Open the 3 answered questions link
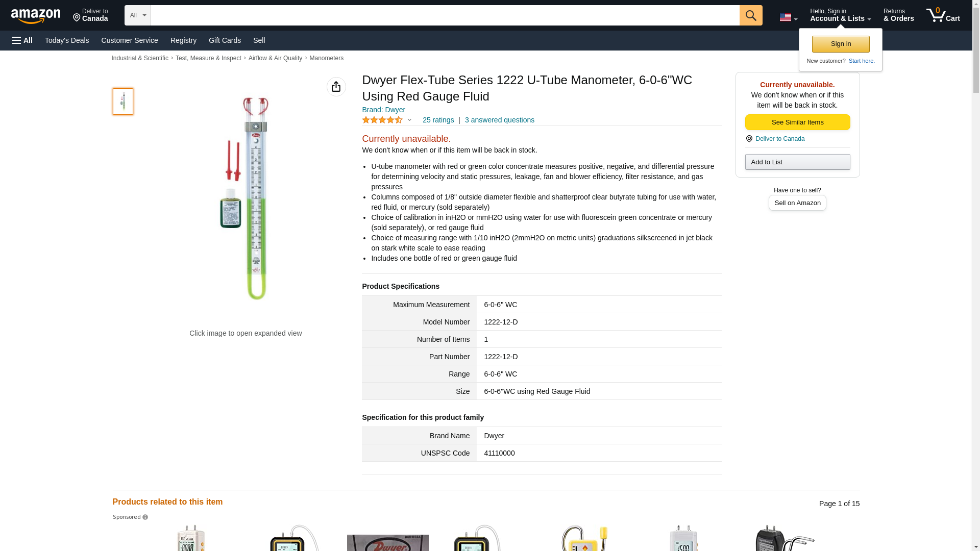 point(499,120)
